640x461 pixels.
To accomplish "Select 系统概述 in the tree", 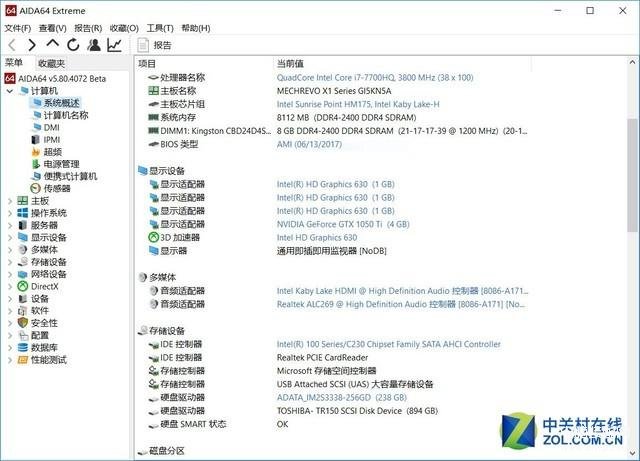I will click(x=62, y=103).
